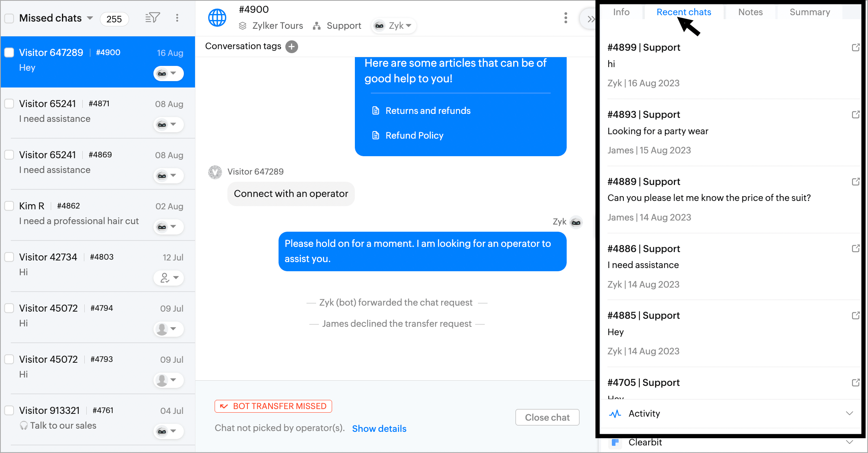The height and width of the screenshot is (453, 868).
Task: Switch to the Notes tab
Action: (750, 12)
